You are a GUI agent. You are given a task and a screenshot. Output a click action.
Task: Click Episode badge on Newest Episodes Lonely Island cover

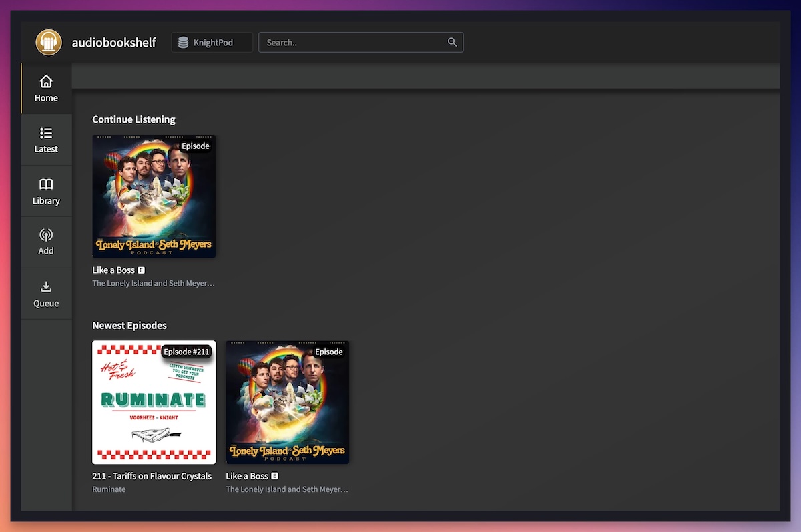click(x=329, y=352)
